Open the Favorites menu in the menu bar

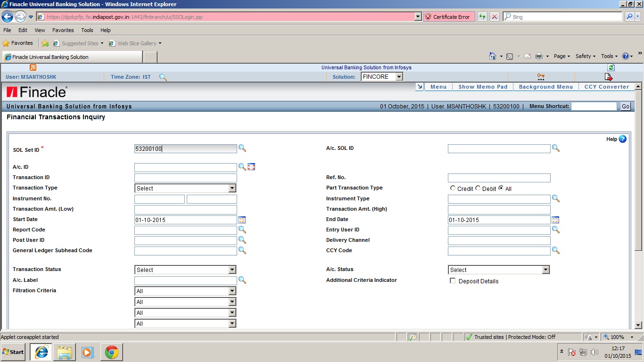tap(63, 30)
